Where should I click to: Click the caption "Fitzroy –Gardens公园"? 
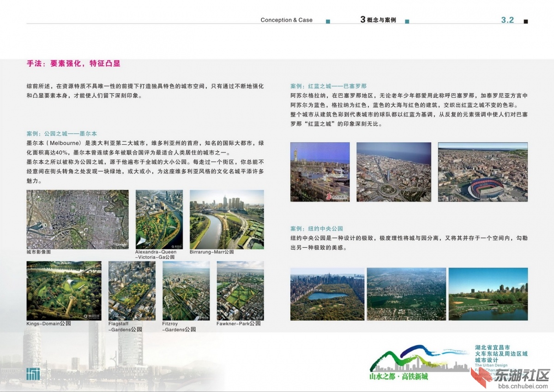point(179,327)
